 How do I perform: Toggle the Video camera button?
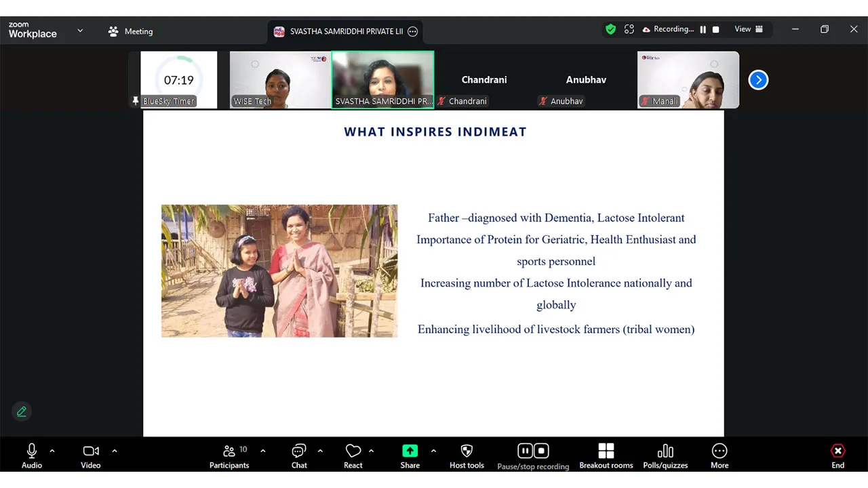coord(91,456)
